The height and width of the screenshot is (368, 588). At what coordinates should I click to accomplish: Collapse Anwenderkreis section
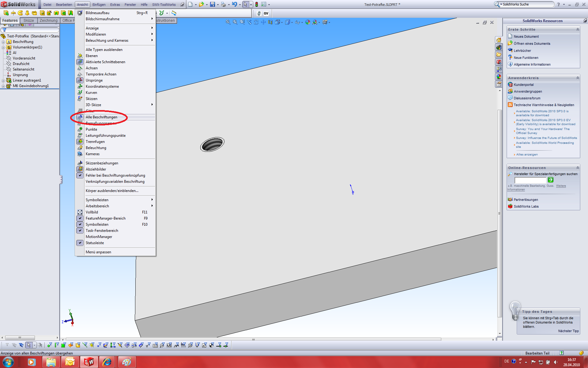click(x=578, y=78)
